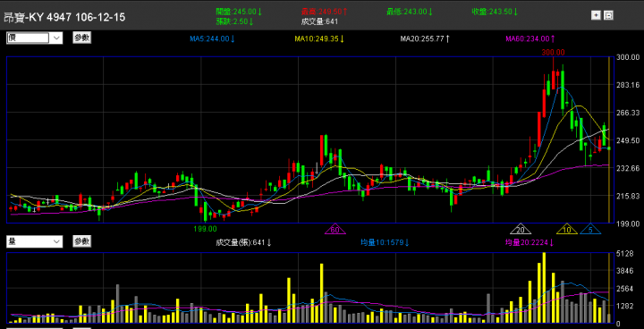This screenshot has height=329, width=644.
Task: Select the white 20 moving-average triangle marker
Action: [x=521, y=230]
